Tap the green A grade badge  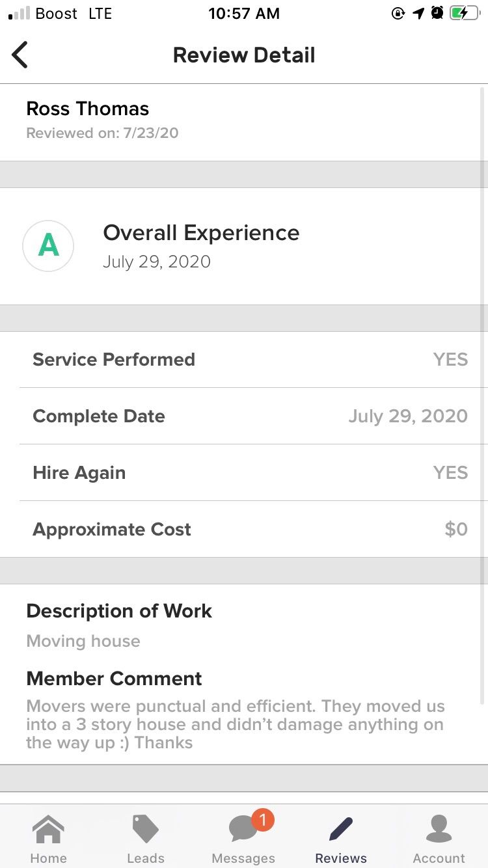tap(48, 246)
